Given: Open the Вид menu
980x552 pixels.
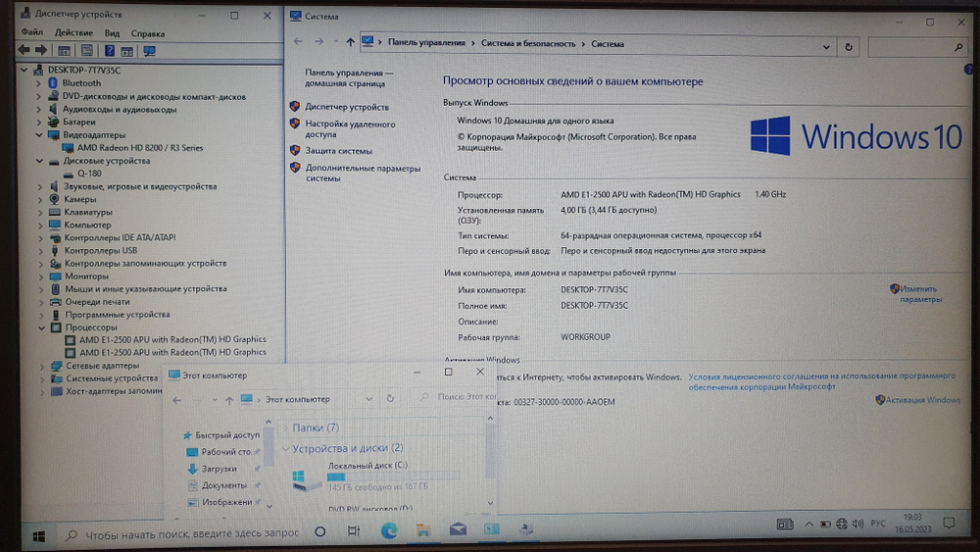Looking at the screenshot, I should coord(112,33).
